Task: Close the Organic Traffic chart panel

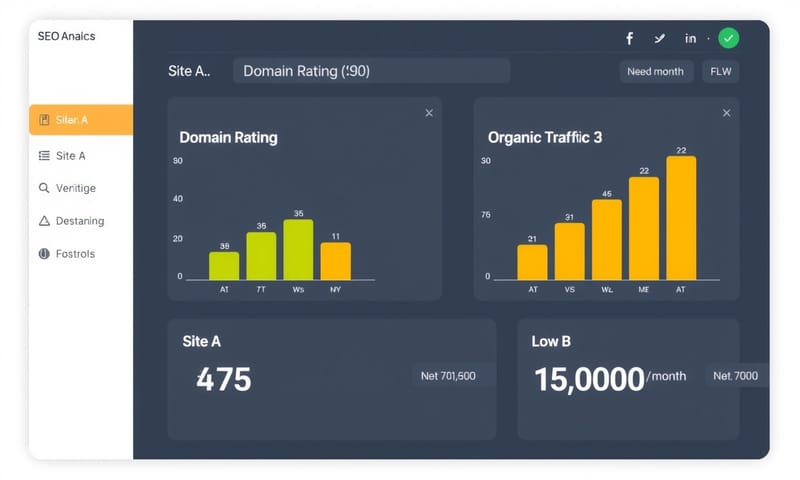Action: click(727, 113)
